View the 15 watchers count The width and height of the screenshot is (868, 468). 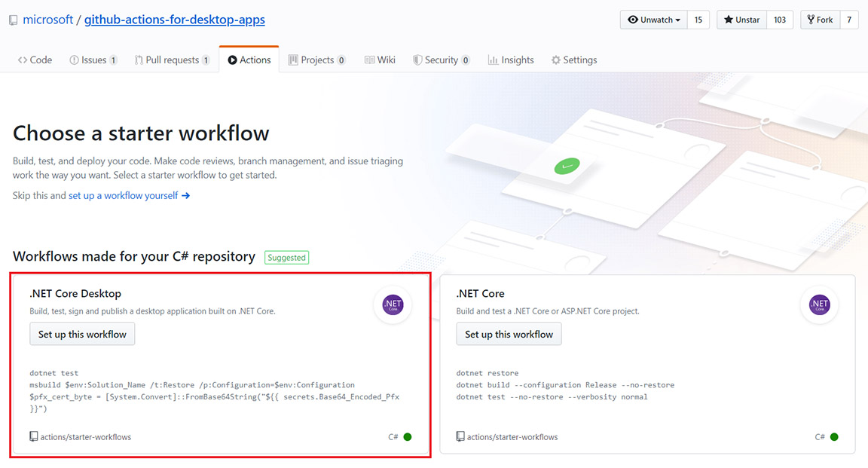(x=698, y=20)
